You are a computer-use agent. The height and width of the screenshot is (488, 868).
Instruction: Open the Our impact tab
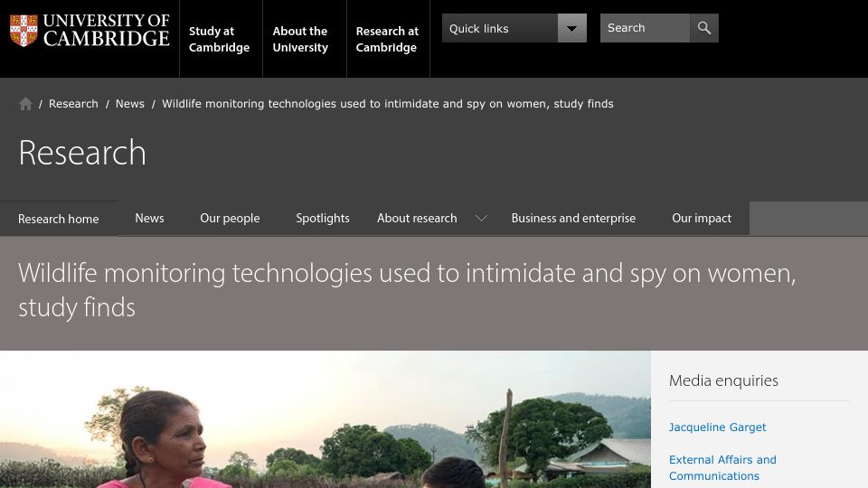(702, 219)
